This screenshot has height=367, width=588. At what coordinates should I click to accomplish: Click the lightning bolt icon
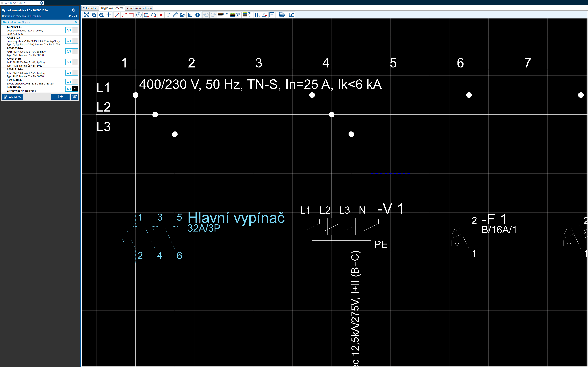(198, 15)
